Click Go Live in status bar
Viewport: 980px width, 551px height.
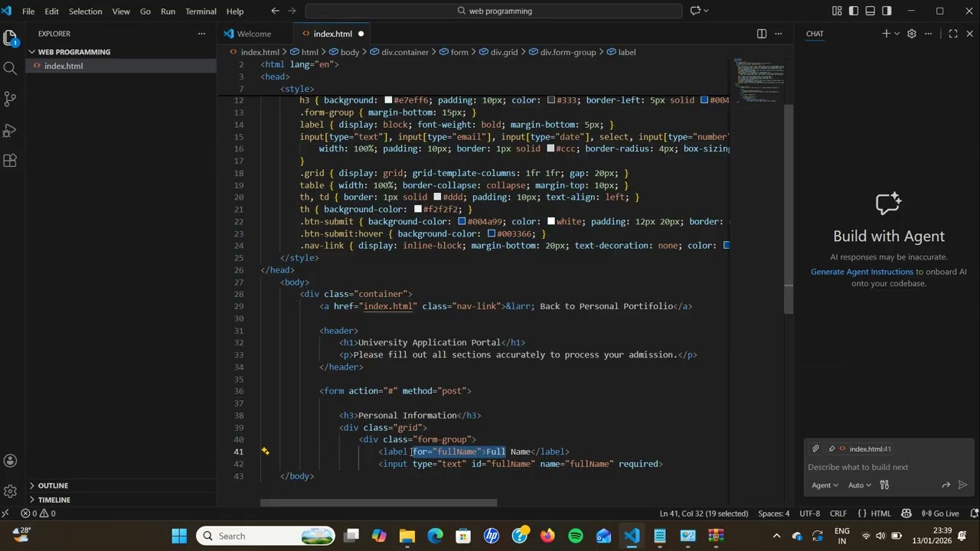pos(940,514)
